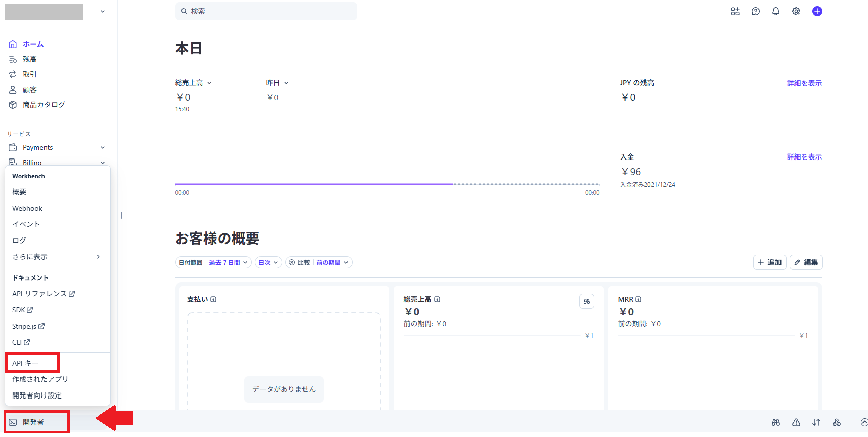Image resolution: width=868 pixels, height=437 pixels.
Task: Click the 取引 arrows icon
Action: point(13,74)
